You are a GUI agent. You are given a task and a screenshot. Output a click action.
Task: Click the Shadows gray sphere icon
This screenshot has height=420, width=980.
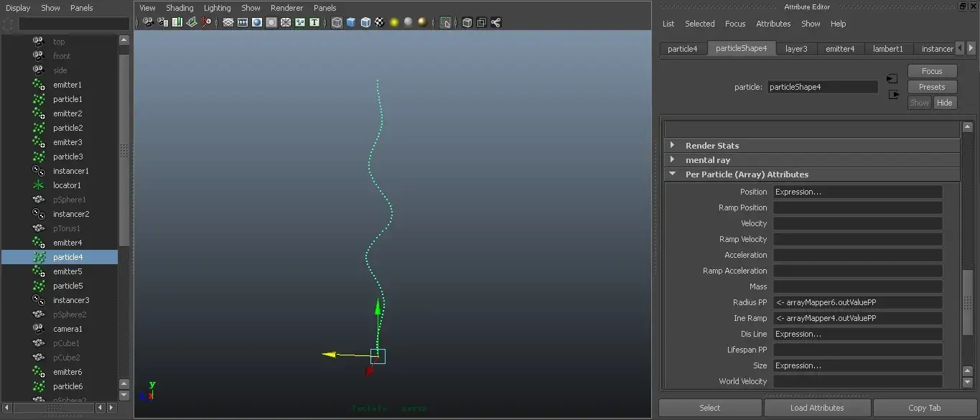coord(408,22)
